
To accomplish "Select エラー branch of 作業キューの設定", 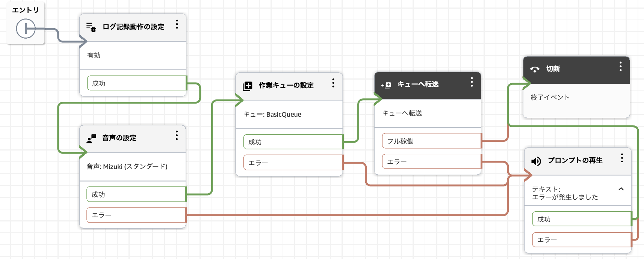I will [x=293, y=163].
